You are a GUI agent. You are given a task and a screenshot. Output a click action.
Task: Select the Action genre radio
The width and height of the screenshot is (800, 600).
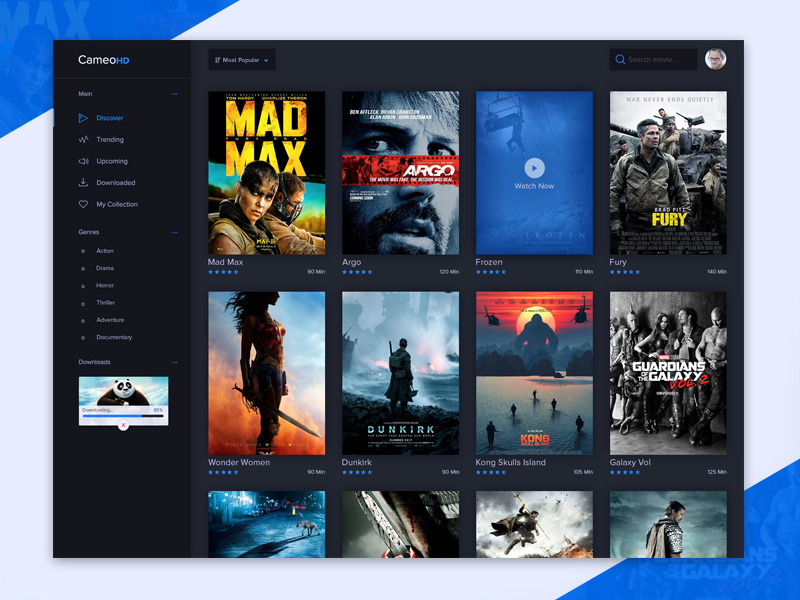[82, 251]
